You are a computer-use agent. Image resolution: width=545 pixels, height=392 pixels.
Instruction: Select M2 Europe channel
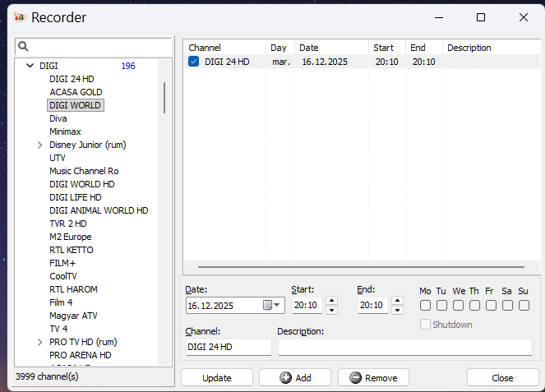coord(71,237)
